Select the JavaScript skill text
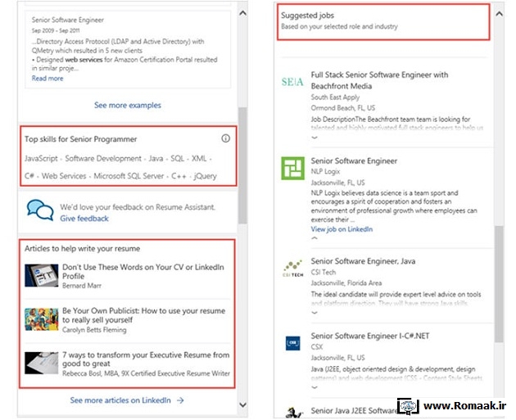Viewport: 516px width, 420px height. click(x=41, y=159)
